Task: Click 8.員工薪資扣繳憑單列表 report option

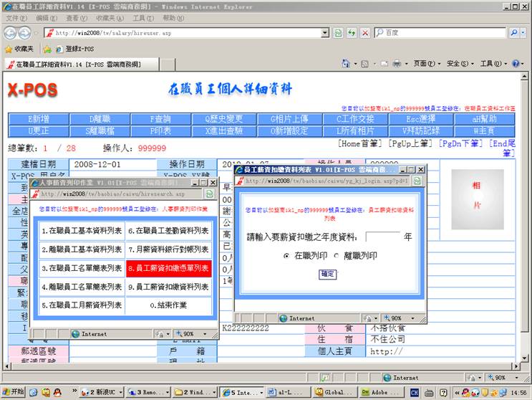Action: pos(168,269)
